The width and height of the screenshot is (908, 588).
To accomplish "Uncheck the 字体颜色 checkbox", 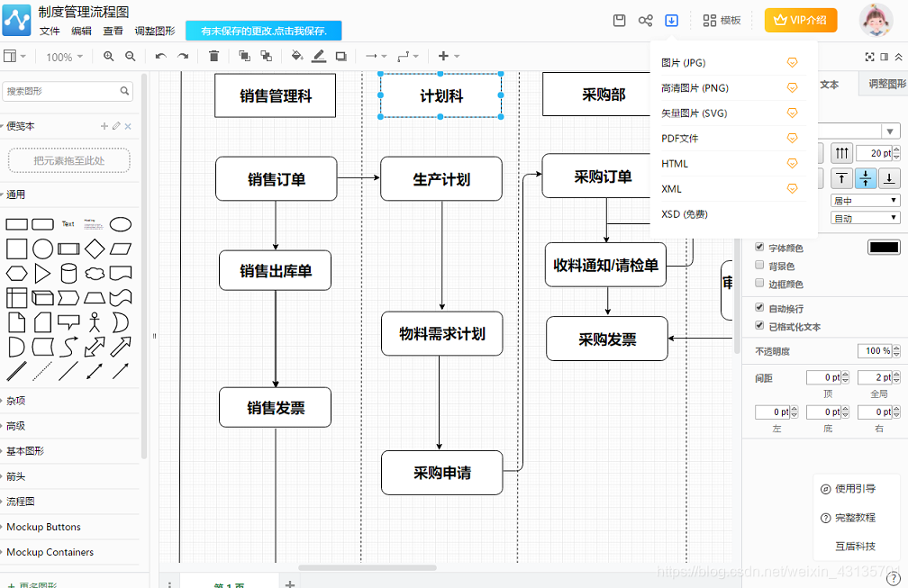I will tap(759, 246).
